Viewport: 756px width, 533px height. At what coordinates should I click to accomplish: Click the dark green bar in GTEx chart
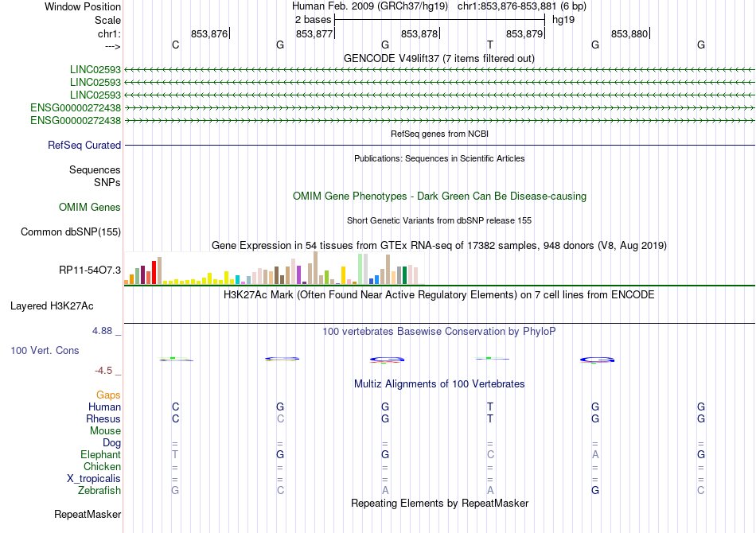click(x=404, y=275)
